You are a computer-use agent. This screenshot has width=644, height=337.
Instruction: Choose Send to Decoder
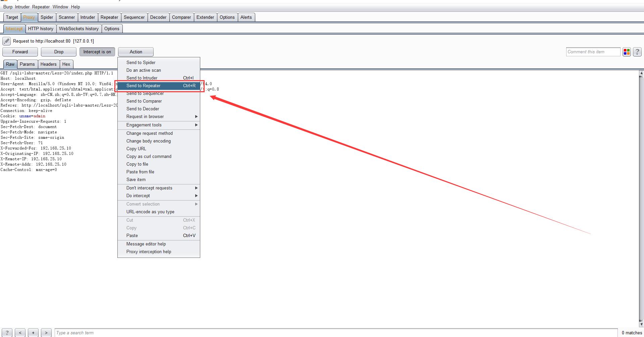point(159,109)
